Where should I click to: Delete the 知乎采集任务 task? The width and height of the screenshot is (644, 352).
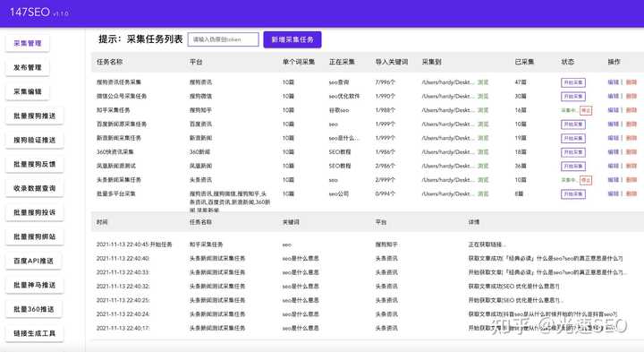click(x=631, y=110)
